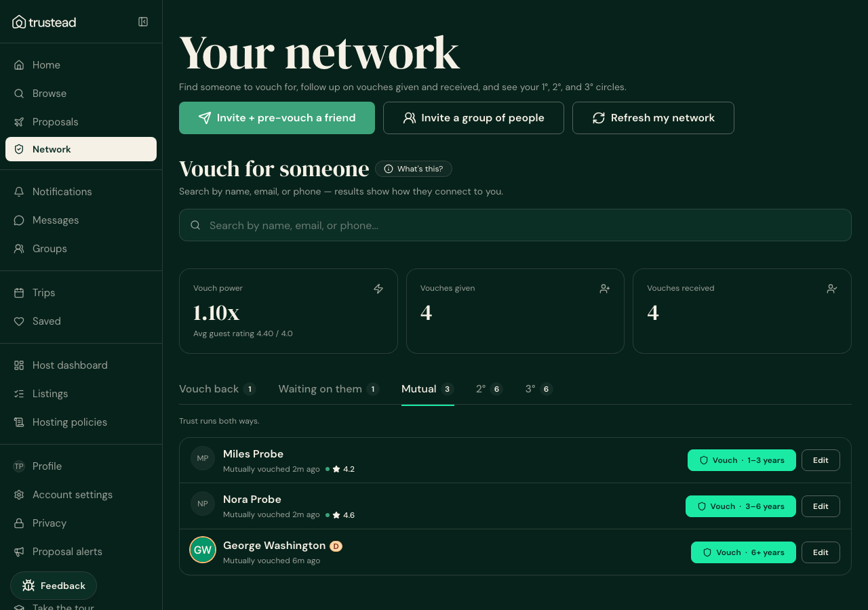Click the Saved heart icon
Viewport: 868px width, 610px height.
[19, 321]
